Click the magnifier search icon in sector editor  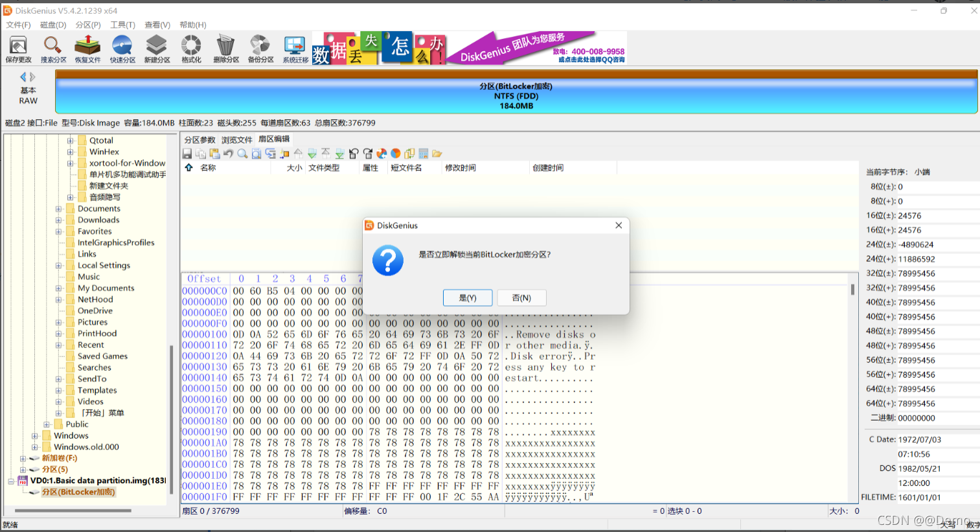pyautogui.click(x=242, y=154)
